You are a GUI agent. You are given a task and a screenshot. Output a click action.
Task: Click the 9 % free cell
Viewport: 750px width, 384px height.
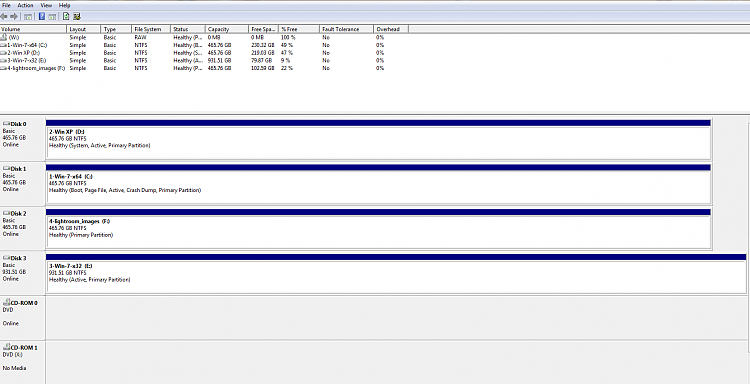(286, 61)
